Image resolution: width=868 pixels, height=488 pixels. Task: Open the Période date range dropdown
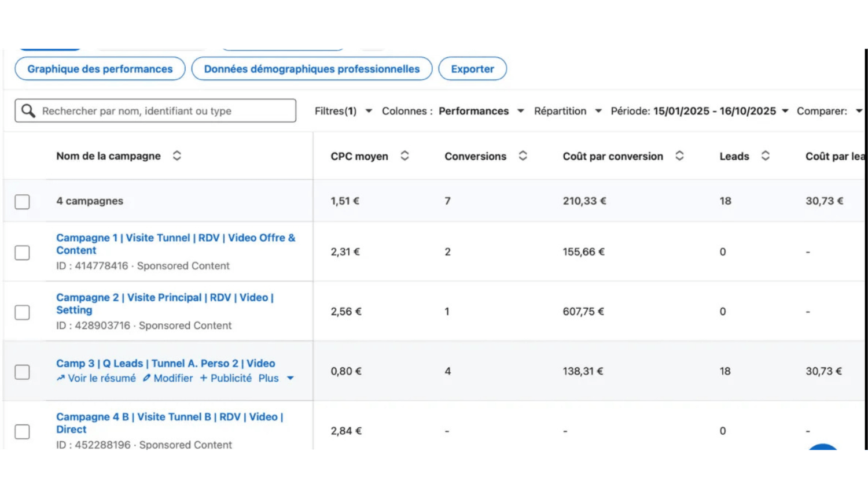pyautogui.click(x=699, y=111)
